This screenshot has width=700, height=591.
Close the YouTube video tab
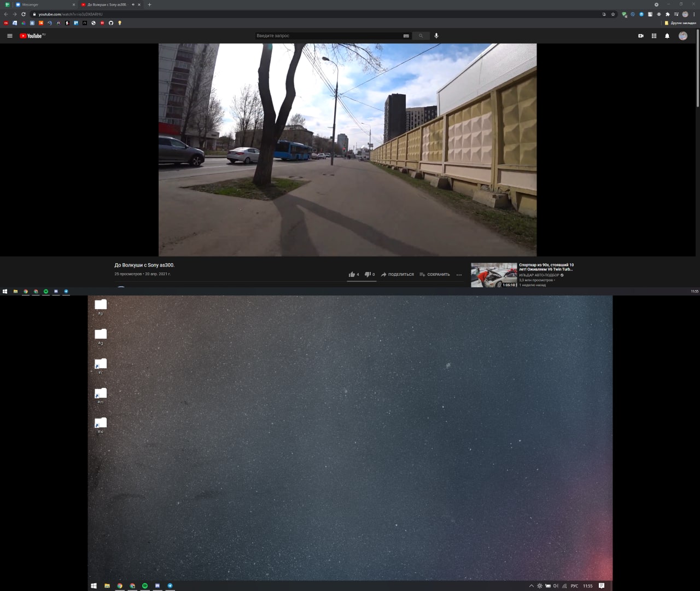(139, 4)
